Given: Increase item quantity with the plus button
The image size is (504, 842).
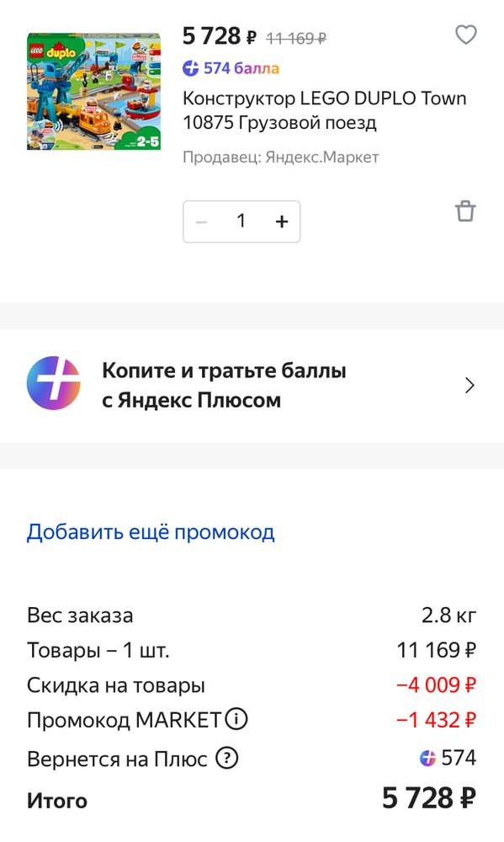Looking at the screenshot, I should [281, 221].
